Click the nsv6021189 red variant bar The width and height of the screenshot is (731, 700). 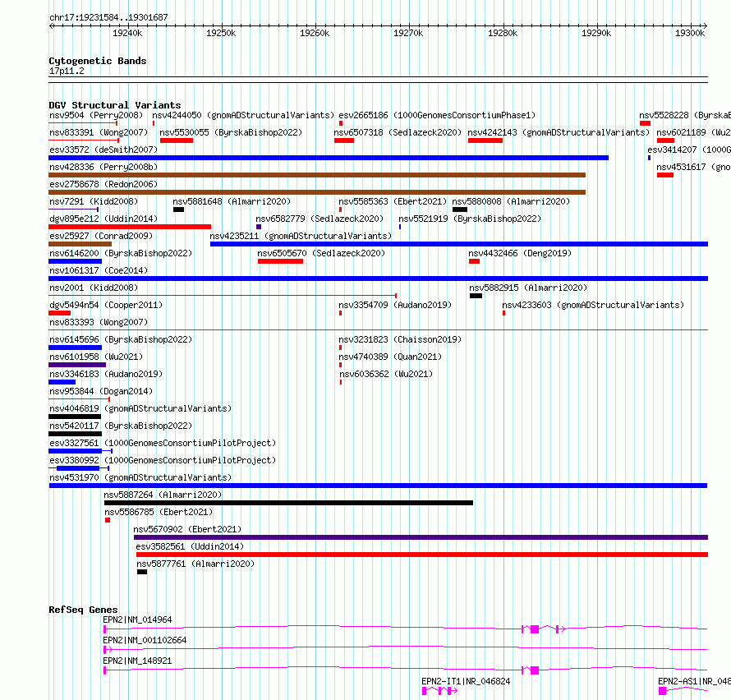(x=666, y=140)
